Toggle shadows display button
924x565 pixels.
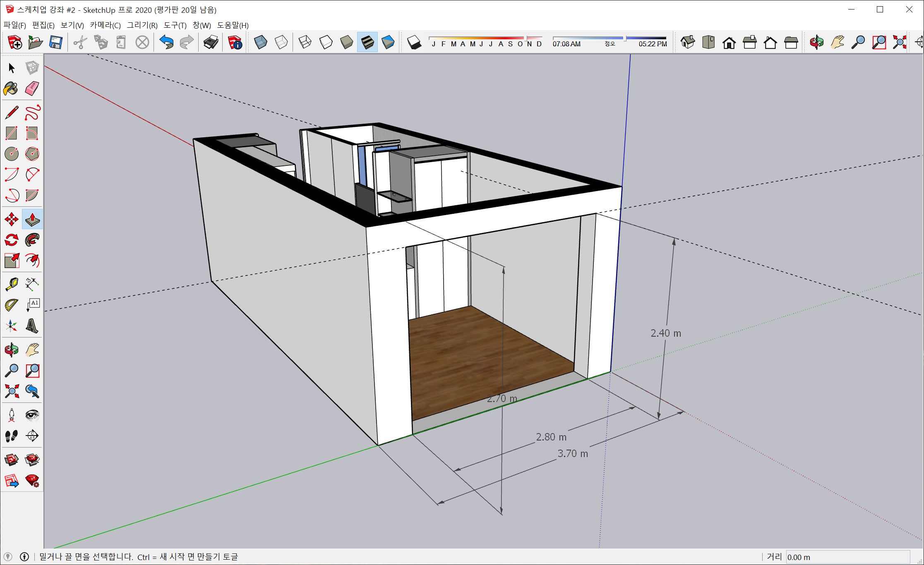414,42
